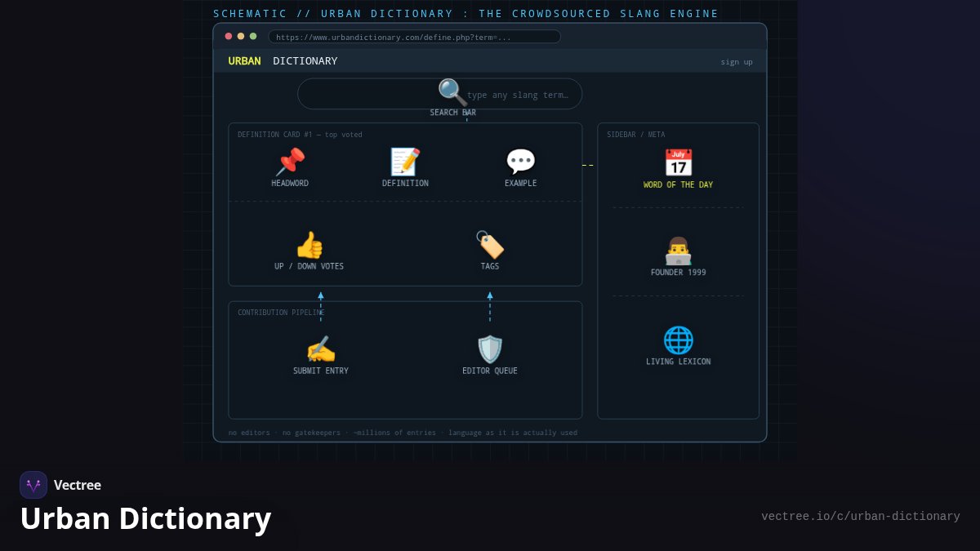Click the DICTIONARY header text
Screen dimensions: 980x551
[x=305, y=61]
